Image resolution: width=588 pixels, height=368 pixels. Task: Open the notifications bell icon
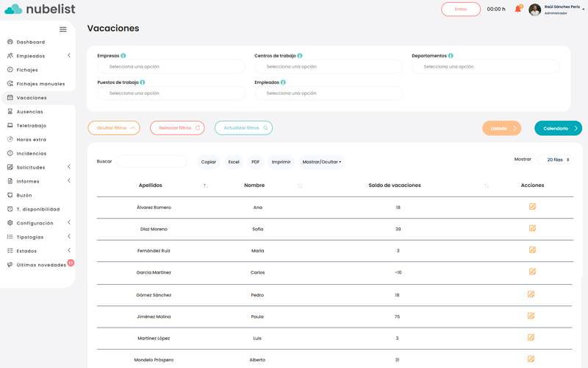tap(517, 10)
